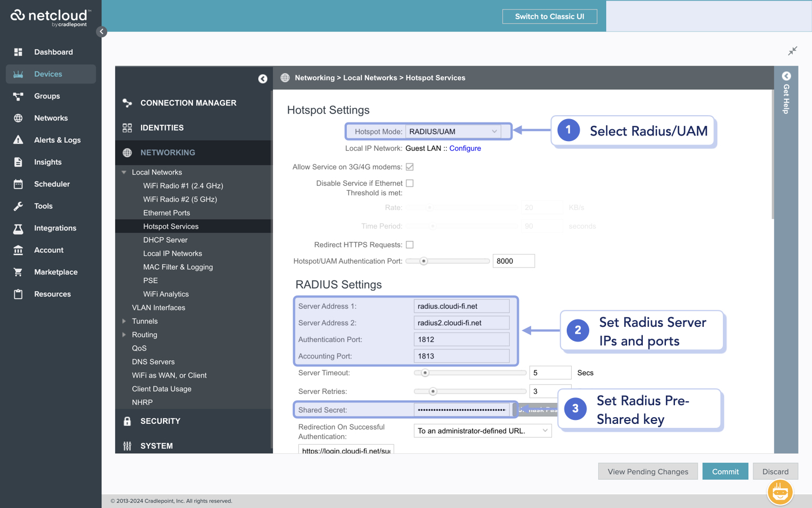Click View Pending Changes button
812x508 pixels.
tap(648, 472)
